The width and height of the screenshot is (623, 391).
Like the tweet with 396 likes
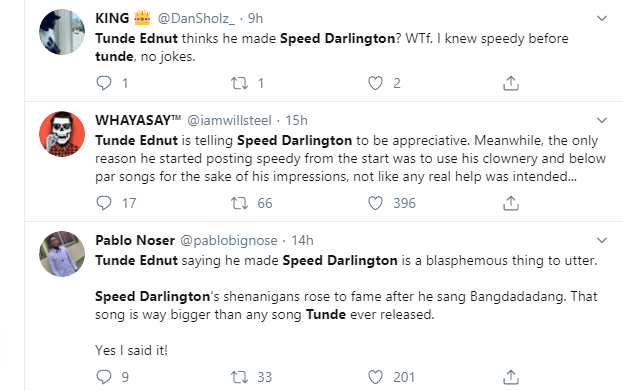pyautogui.click(x=375, y=203)
